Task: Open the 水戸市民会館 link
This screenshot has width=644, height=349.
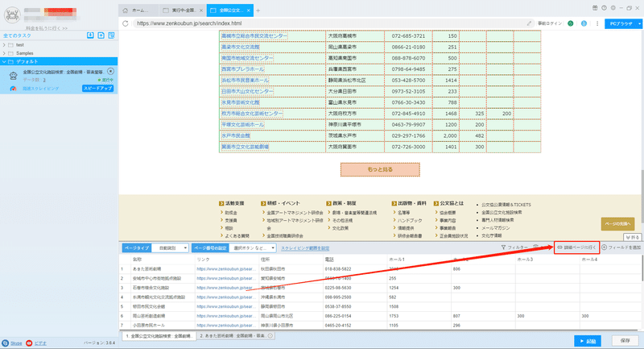Action: point(235,135)
